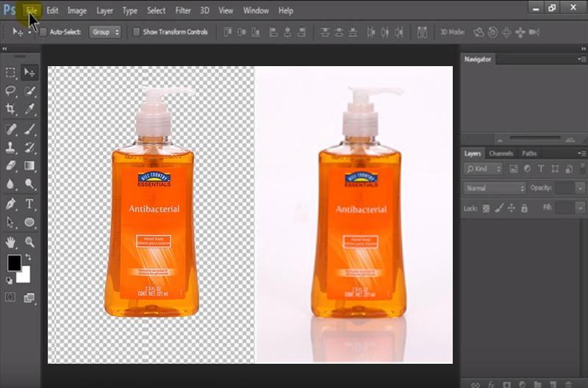Select the Brush tool

click(29, 129)
